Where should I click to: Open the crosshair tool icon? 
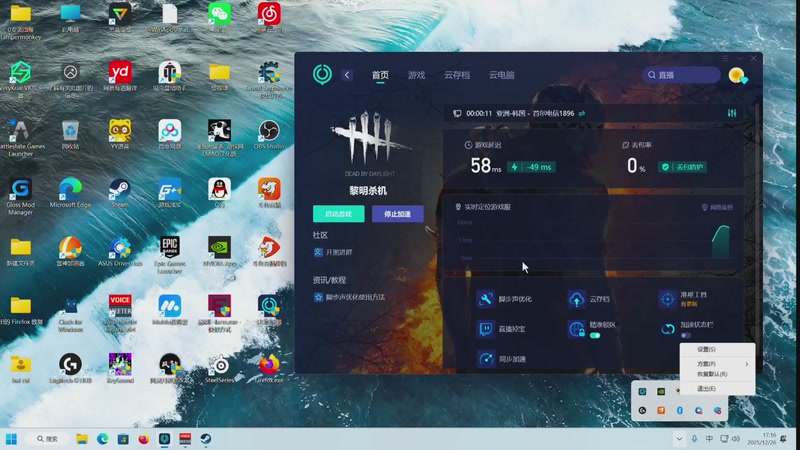click(667, 299)
